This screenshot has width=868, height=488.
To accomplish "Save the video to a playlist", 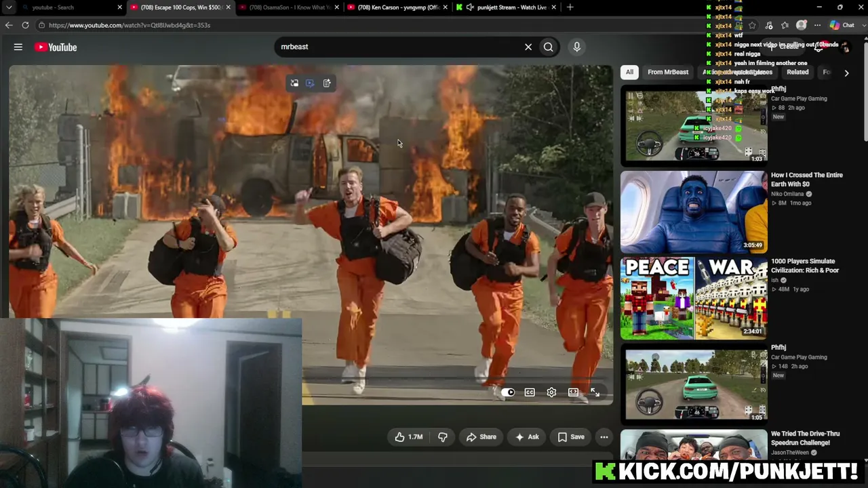I will tap(571, 437).
